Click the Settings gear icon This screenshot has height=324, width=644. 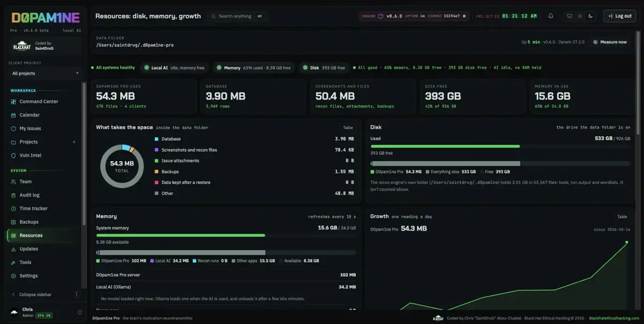(x=14, y=276)
